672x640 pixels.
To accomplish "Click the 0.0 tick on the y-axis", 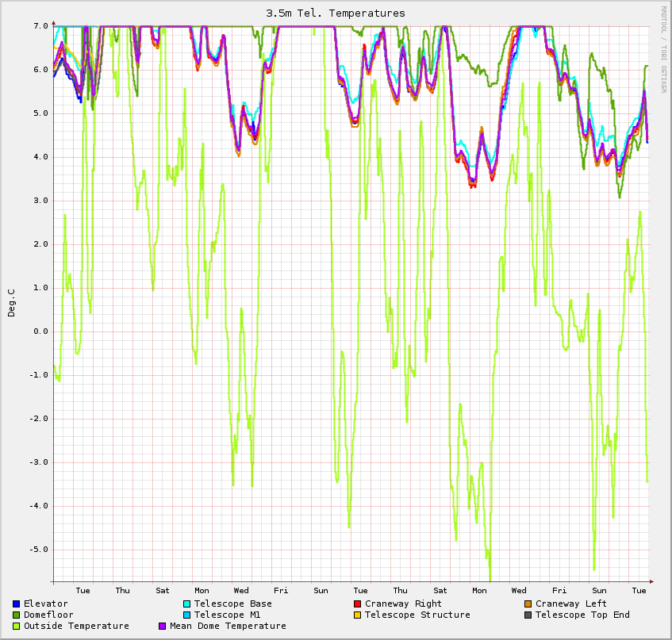I will point(40,331).
